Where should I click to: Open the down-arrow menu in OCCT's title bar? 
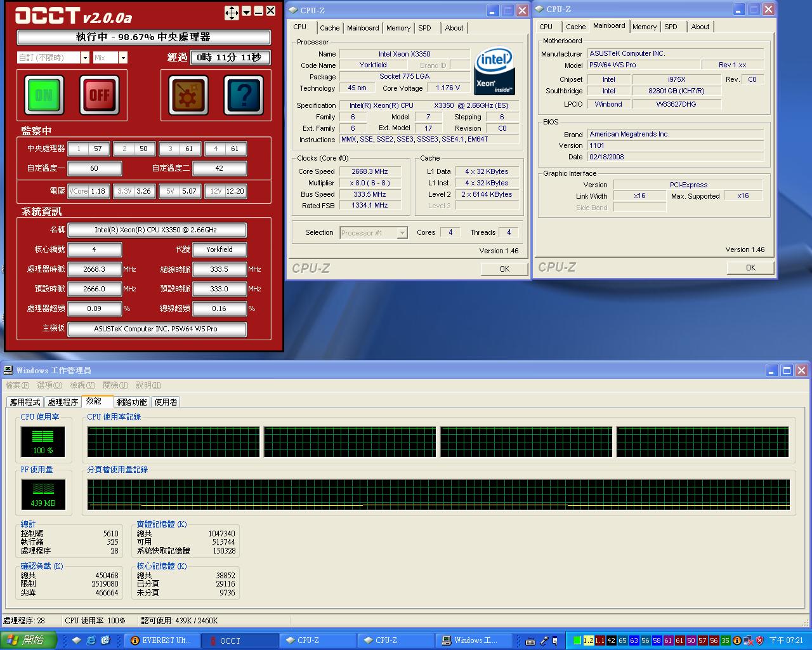tap(246, 11)
